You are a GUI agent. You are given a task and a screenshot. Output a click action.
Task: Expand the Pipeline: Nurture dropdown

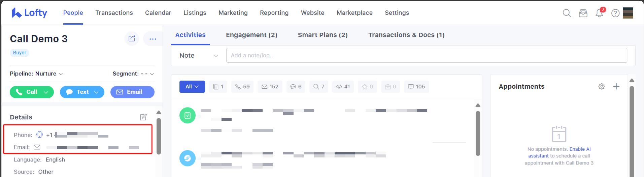coord(36,73)
